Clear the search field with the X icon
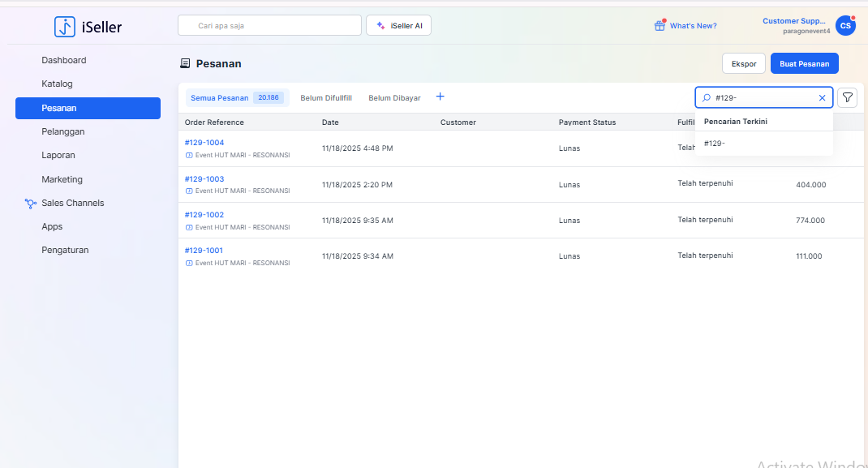The image size is (868, 468). pos(822,98)
